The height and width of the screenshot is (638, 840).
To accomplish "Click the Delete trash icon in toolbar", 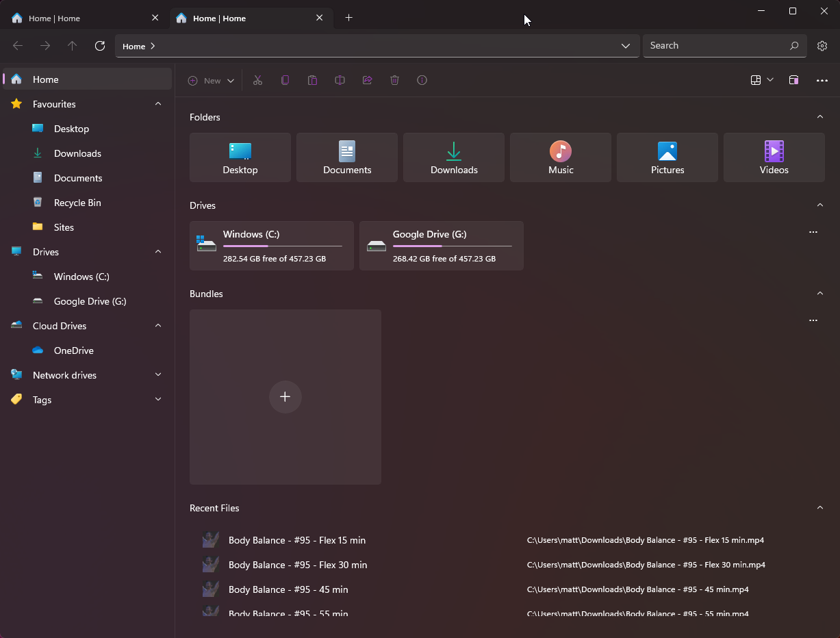I will pos(394,80).
